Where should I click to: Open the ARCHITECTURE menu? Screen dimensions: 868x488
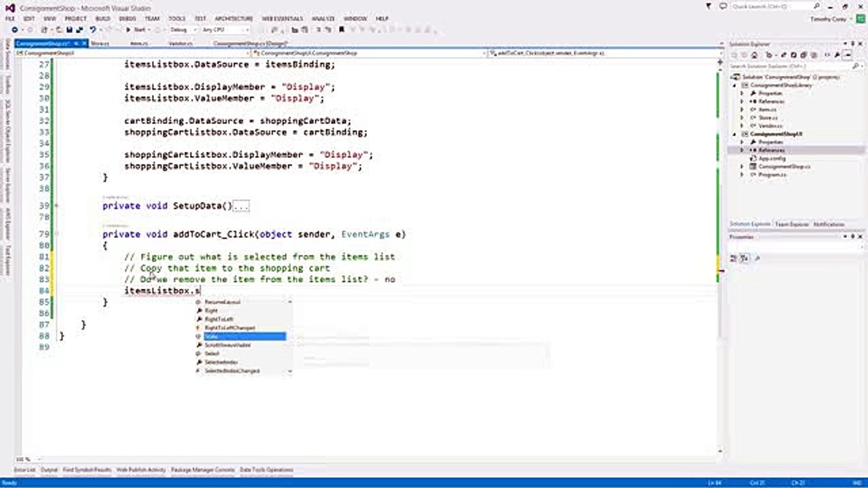coord(234,19)
